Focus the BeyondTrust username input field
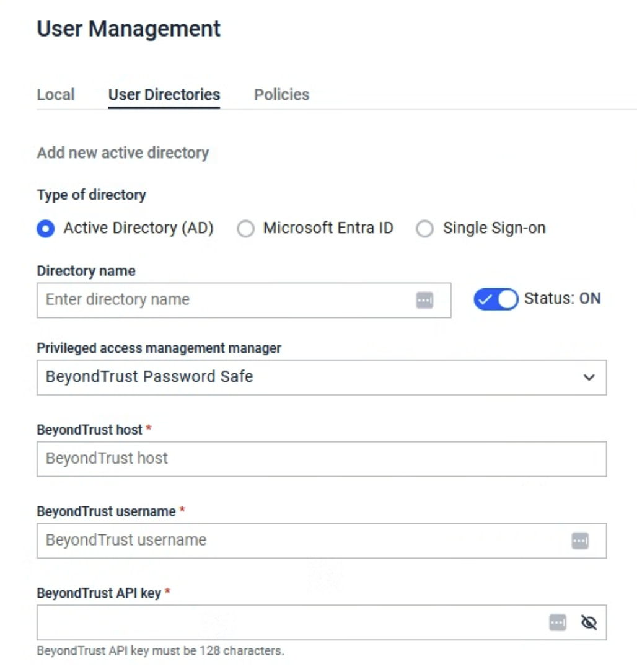Viewport: 637px width, 672px height. click(322, 541)
